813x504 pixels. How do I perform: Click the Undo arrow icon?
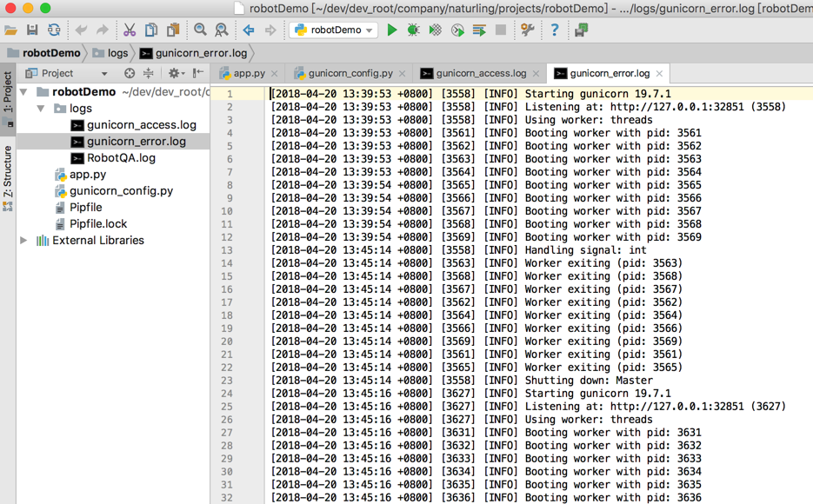coord(81,30)
